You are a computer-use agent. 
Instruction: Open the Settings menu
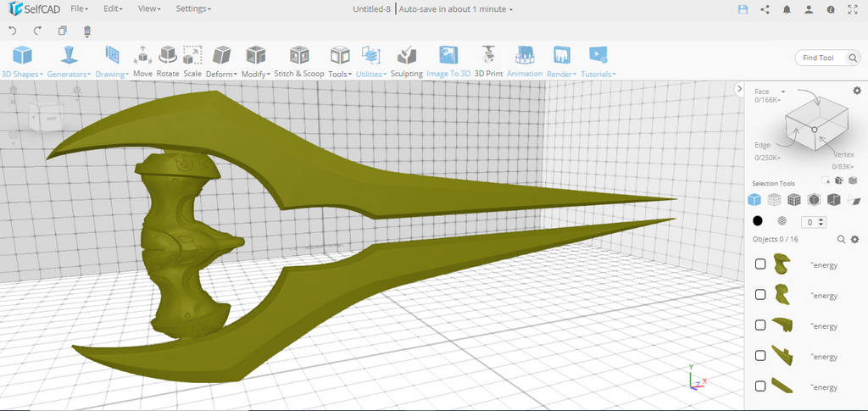point(193,8)
